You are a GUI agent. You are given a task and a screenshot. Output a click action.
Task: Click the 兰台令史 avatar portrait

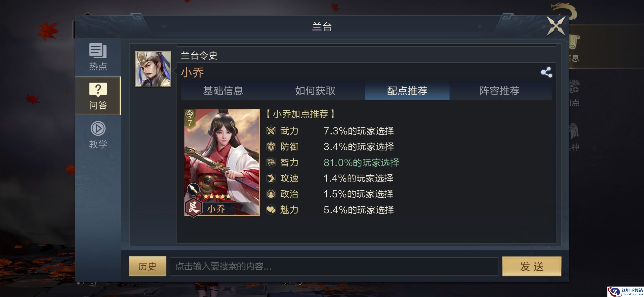[153, 69]
